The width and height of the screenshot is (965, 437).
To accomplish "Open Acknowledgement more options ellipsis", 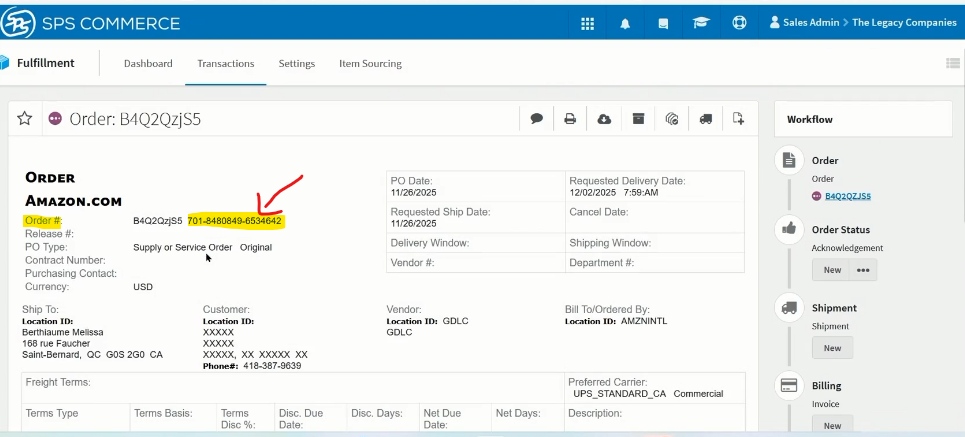I will pyautogui.click(x=863, y=270).
